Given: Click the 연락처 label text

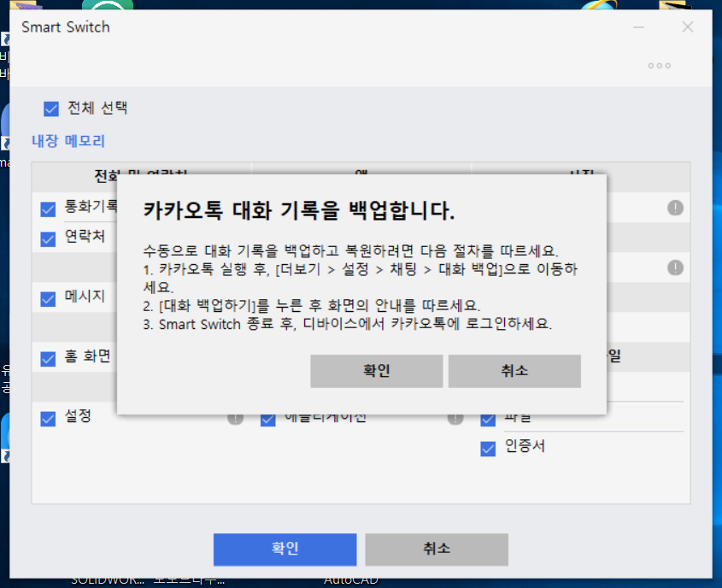Looking at the screenshot, I should tap(85, 236).
